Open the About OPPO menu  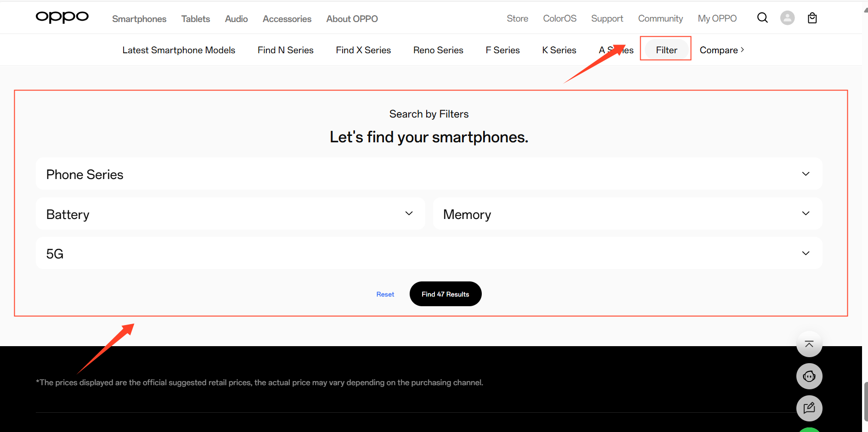pyautogui.click(x=352, y=19)
